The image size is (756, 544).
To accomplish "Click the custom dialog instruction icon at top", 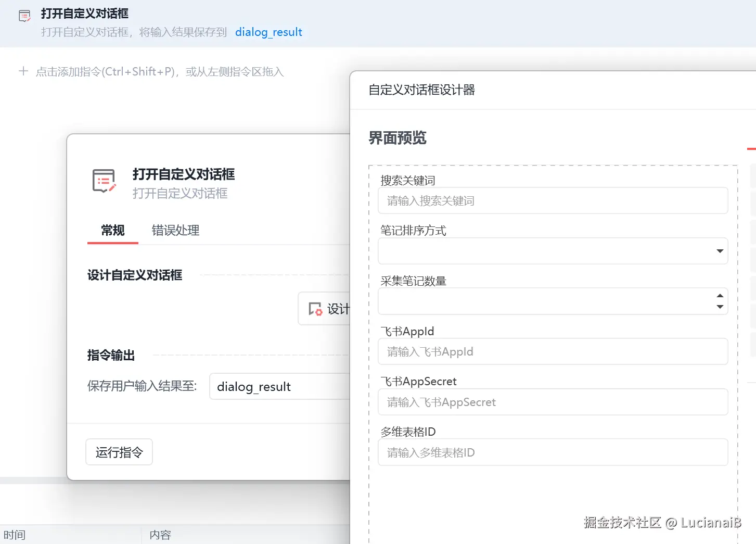I will click(24, 16).
